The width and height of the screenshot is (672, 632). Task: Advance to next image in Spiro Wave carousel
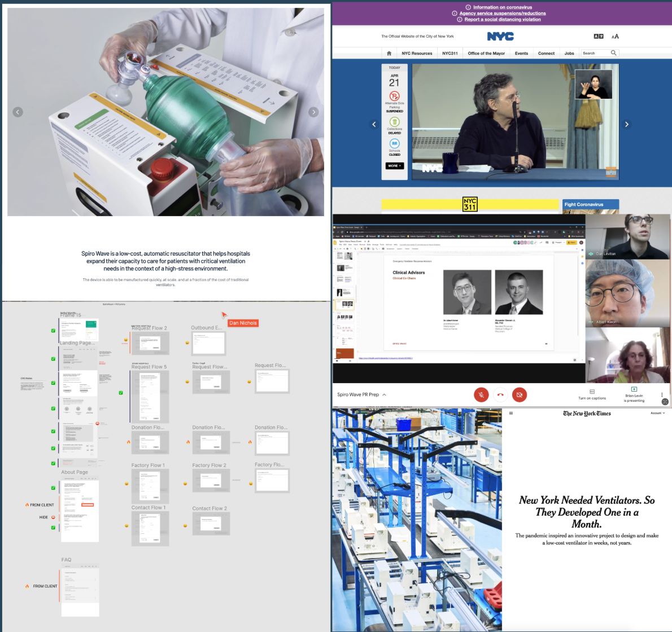(x=314, y=112)
